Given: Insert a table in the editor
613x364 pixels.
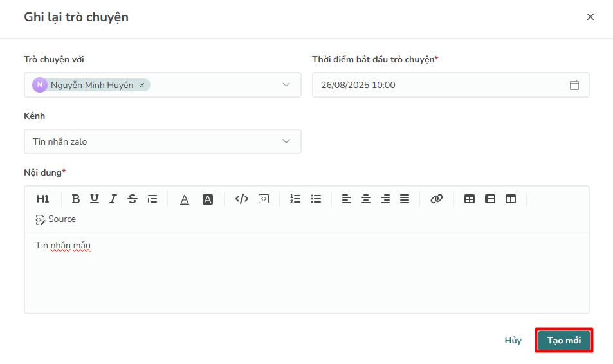Looking at the screenshot, I should coord(470,199).
